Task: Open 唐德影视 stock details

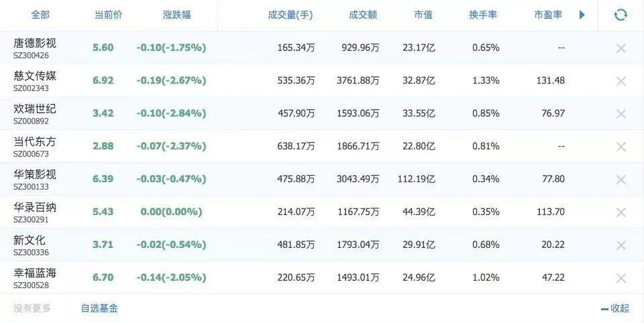Action: 35,42
